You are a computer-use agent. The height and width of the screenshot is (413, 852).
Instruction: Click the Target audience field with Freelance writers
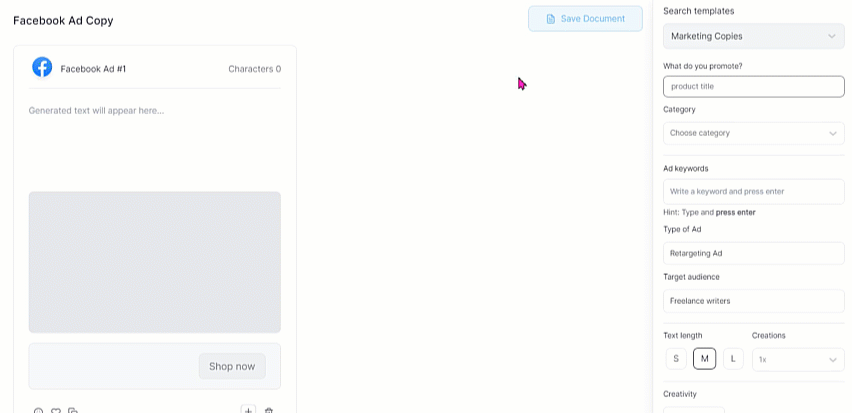(x=754, y=301)
